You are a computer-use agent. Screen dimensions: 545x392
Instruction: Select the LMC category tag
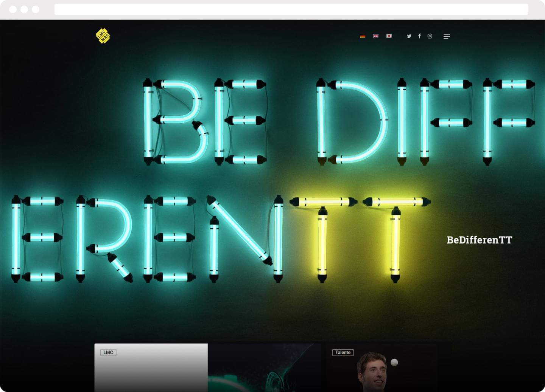108,352
